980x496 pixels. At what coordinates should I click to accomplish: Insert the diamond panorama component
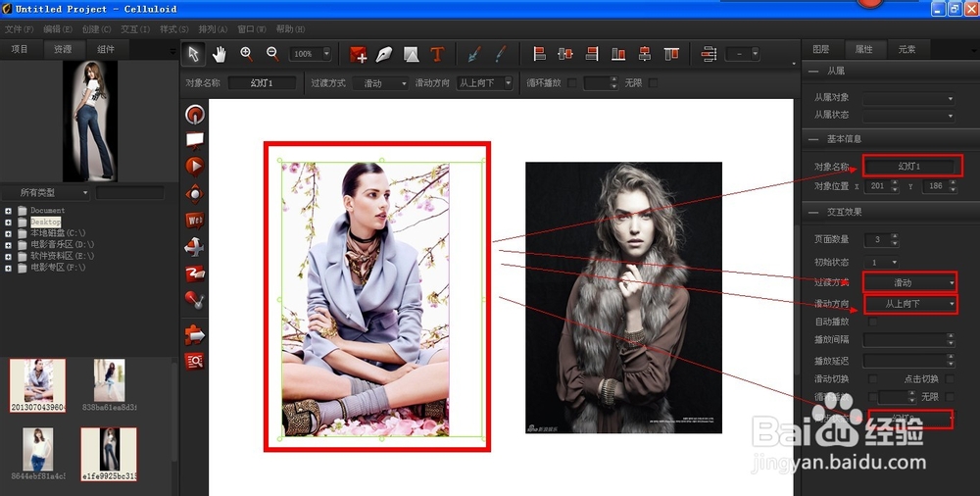pos(195,194)
